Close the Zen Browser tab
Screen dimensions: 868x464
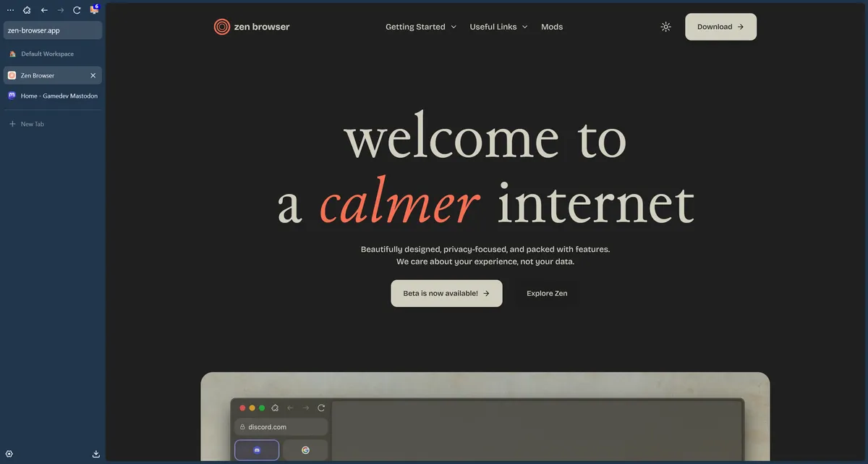pyautogui.click(x=93, y=75)
